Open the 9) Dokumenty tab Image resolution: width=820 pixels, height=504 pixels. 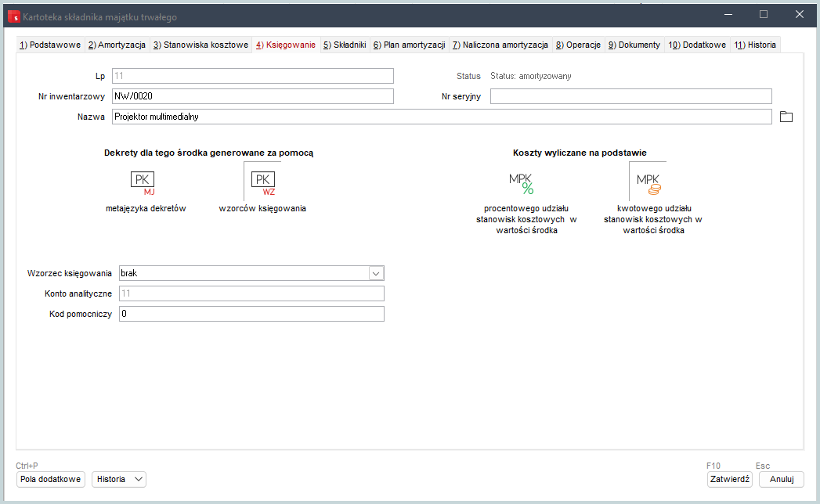[634, 45]
